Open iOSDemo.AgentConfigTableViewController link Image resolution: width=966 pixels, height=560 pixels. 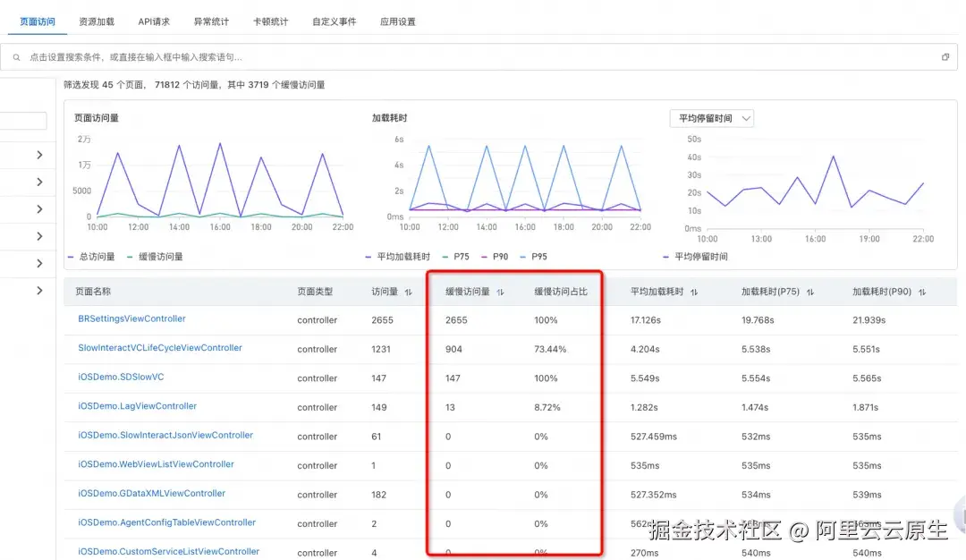coord(166,522)
